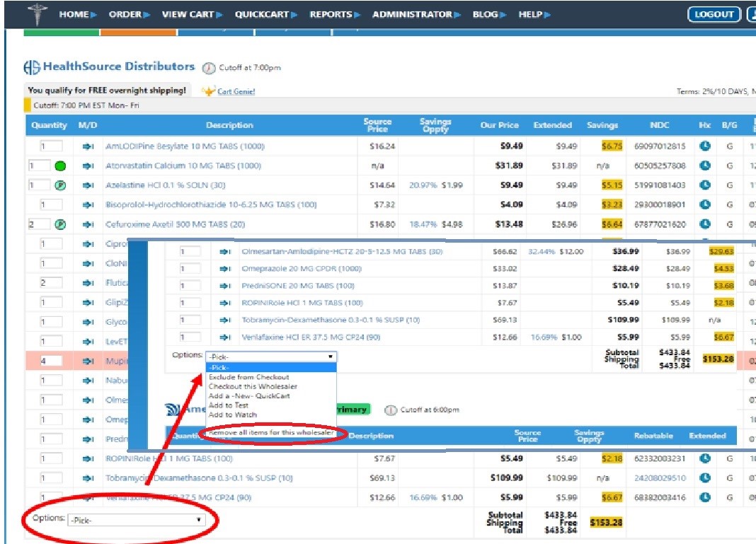Click the arrow icon in the Glyco row
This screenshot has height=544, width=756.
88,322
